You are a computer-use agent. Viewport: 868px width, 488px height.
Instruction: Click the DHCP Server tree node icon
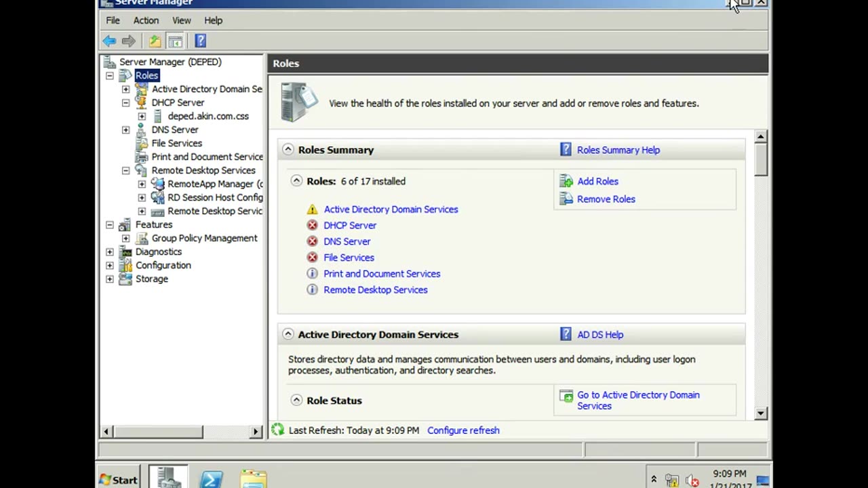141,102
